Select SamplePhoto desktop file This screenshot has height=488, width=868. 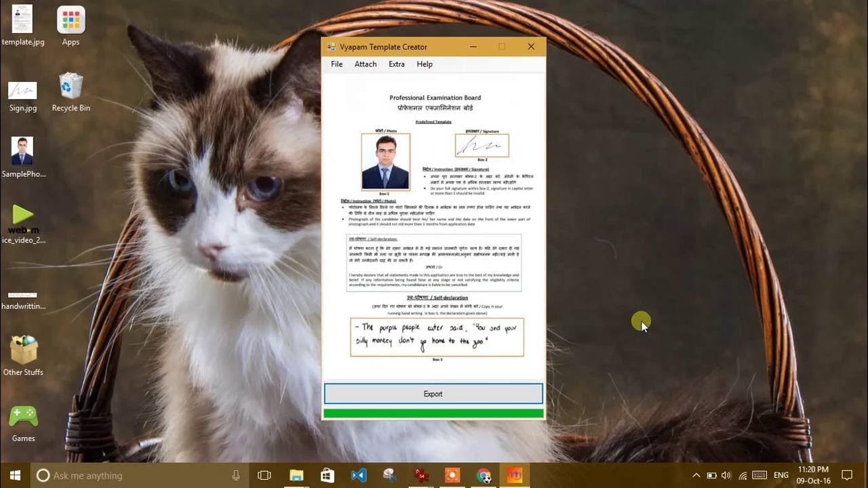pos(23,157)
